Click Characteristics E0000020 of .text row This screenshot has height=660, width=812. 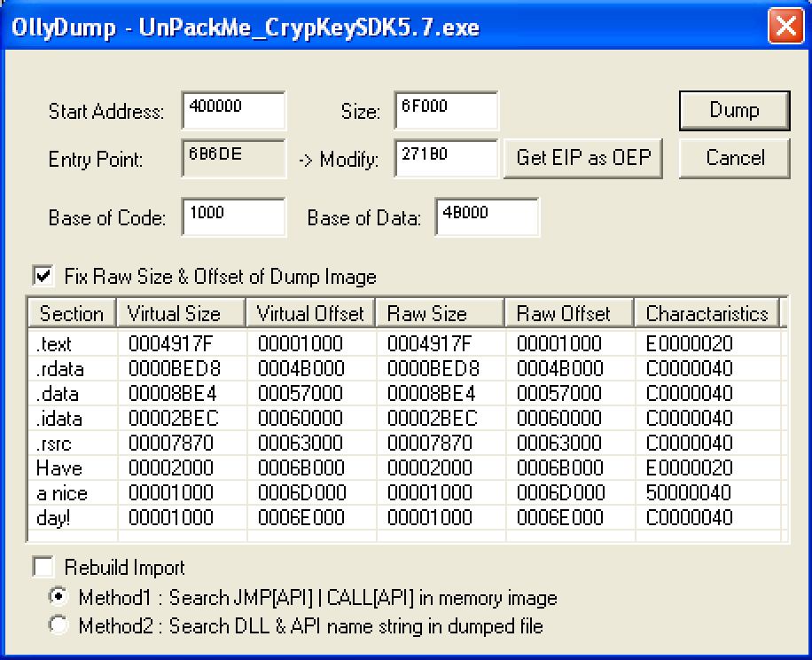690,343
